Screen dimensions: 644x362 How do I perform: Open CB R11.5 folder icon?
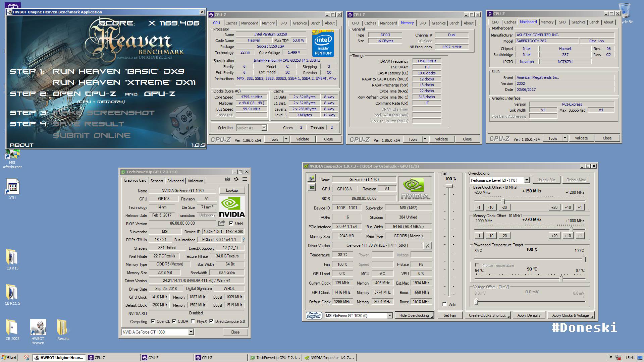[12, 295]
